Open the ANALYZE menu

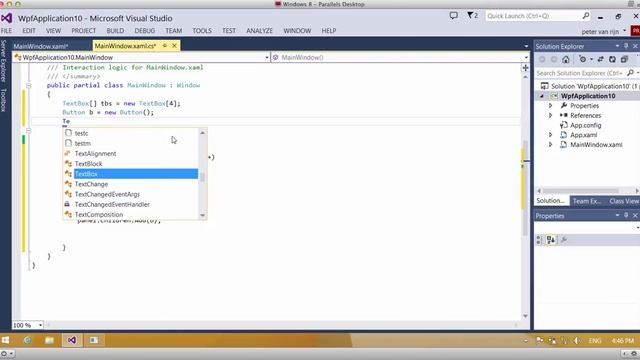(259, 31)
